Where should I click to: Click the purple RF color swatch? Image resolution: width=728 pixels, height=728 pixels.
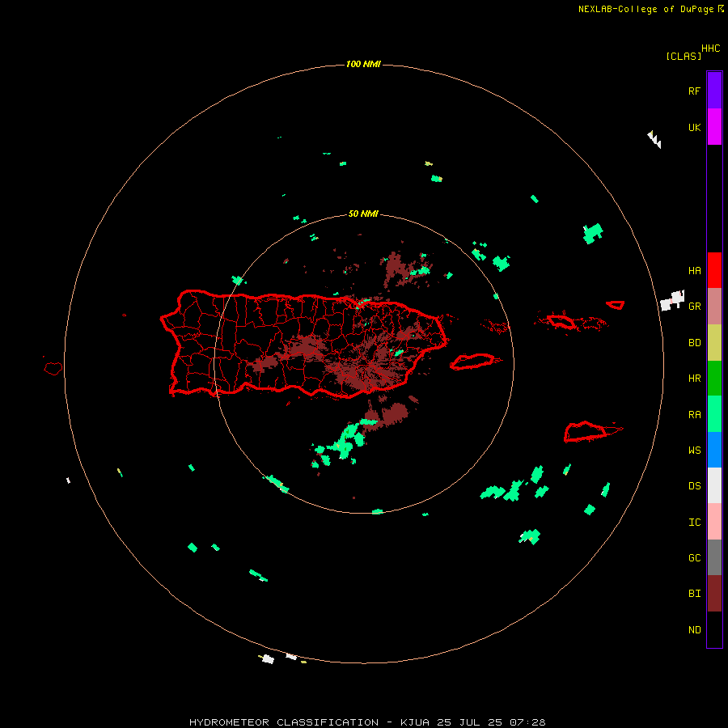(x=714, y=91)
